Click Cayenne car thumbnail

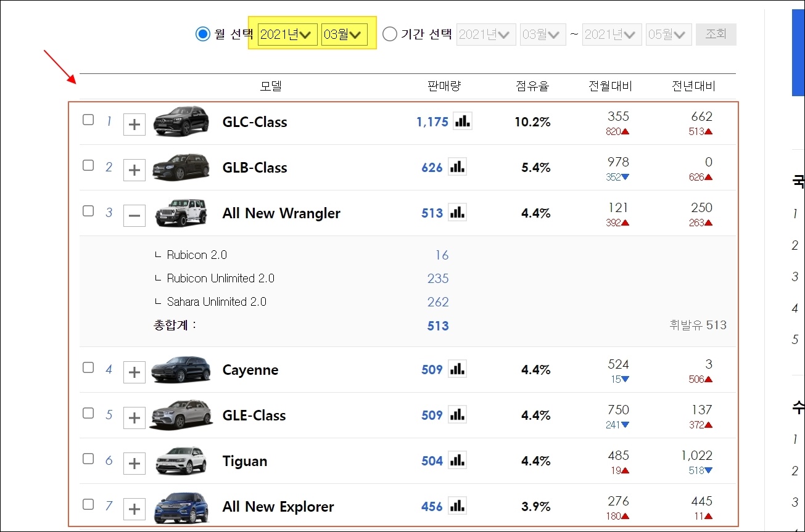click(180, 369)
